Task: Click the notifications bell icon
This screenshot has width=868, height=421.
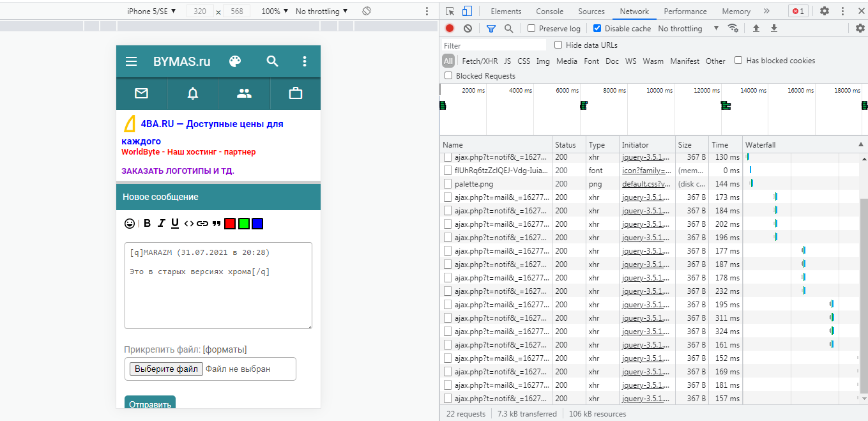Action: click(x=193, y=93)
